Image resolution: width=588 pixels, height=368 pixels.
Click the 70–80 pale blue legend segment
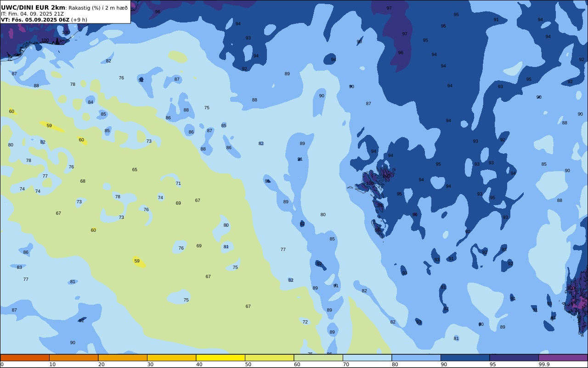(x=367, y=357)
